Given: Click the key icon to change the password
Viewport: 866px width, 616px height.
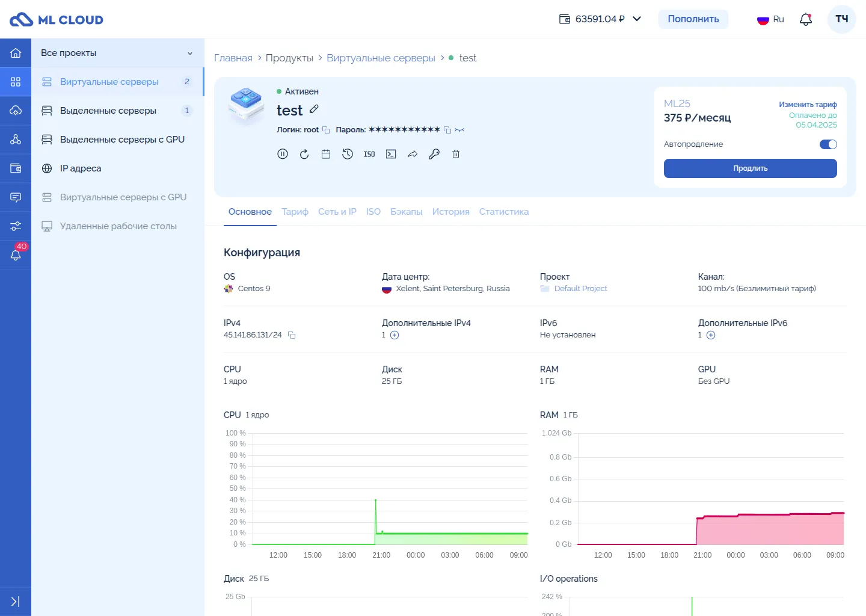Looking at the screenshot, I should (434, 154).
